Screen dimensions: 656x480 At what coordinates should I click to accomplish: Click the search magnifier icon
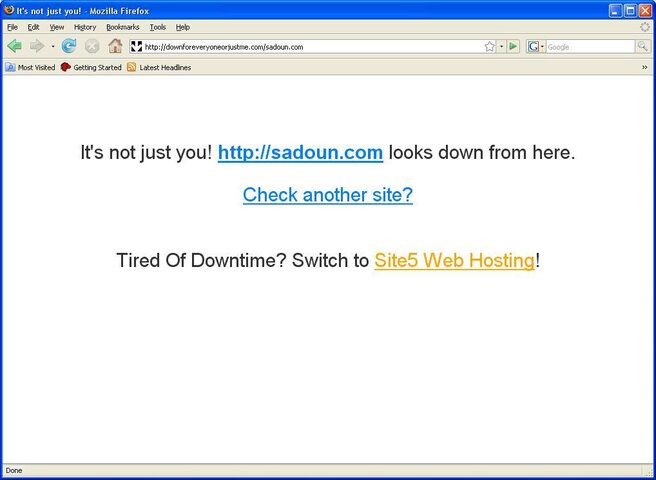click(642, 46)
